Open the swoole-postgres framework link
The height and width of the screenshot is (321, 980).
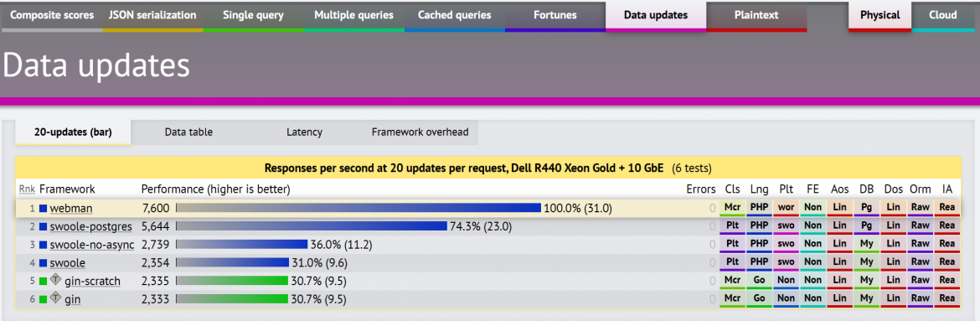90,226
